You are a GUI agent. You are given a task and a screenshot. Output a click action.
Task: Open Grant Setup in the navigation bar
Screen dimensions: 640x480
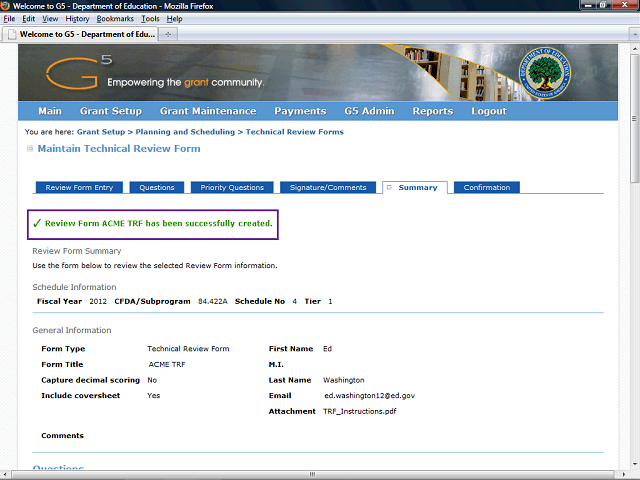pos(111,111)
